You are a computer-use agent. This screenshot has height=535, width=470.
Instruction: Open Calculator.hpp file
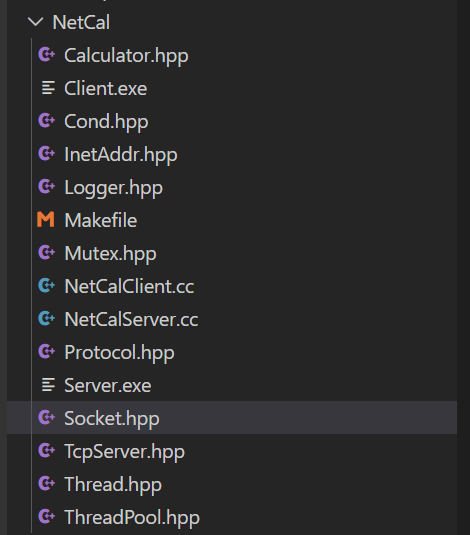(126, 56)
